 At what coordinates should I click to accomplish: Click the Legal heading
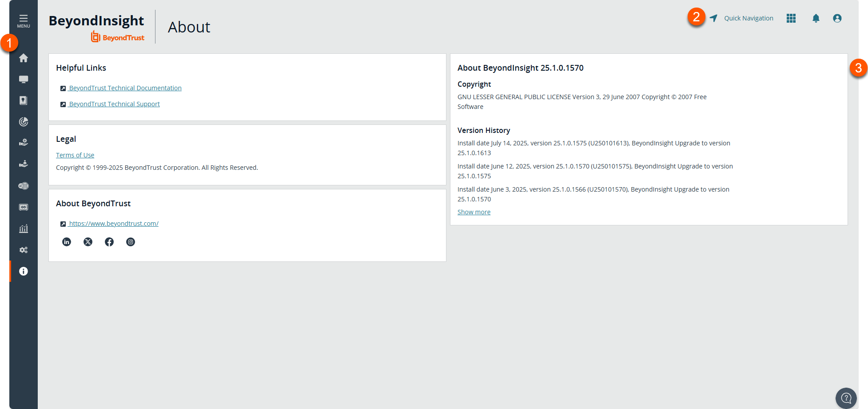click(x=66, y=139)
